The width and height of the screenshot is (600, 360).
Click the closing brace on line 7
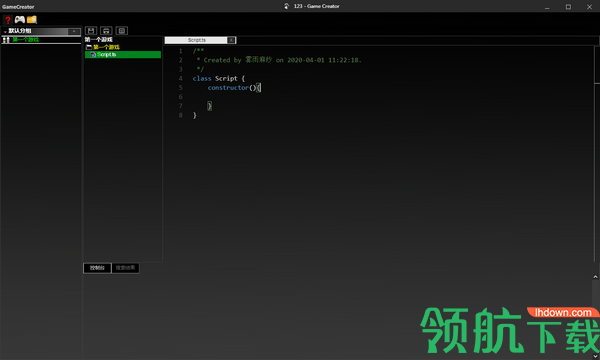pyautogui.click(x=209, y=106)
